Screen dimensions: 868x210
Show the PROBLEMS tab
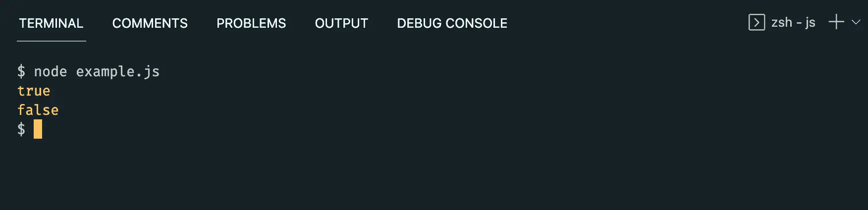click(x=251, y=23)
